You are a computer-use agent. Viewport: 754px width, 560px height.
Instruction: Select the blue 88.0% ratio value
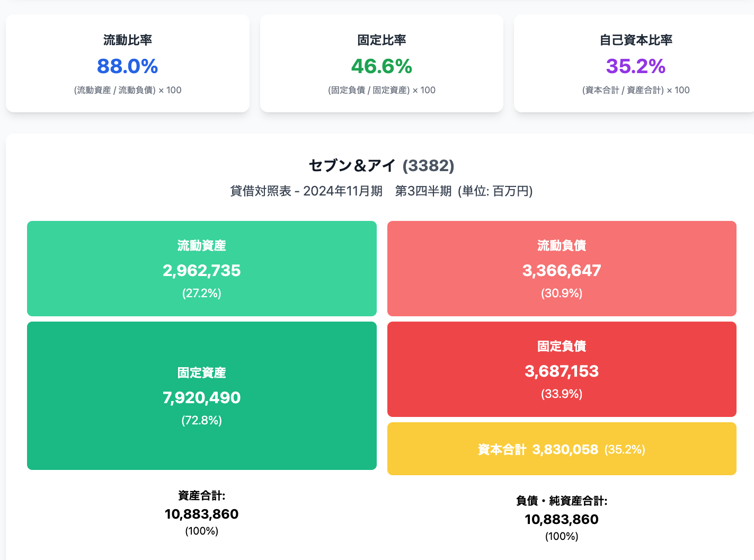pos(127,66)
